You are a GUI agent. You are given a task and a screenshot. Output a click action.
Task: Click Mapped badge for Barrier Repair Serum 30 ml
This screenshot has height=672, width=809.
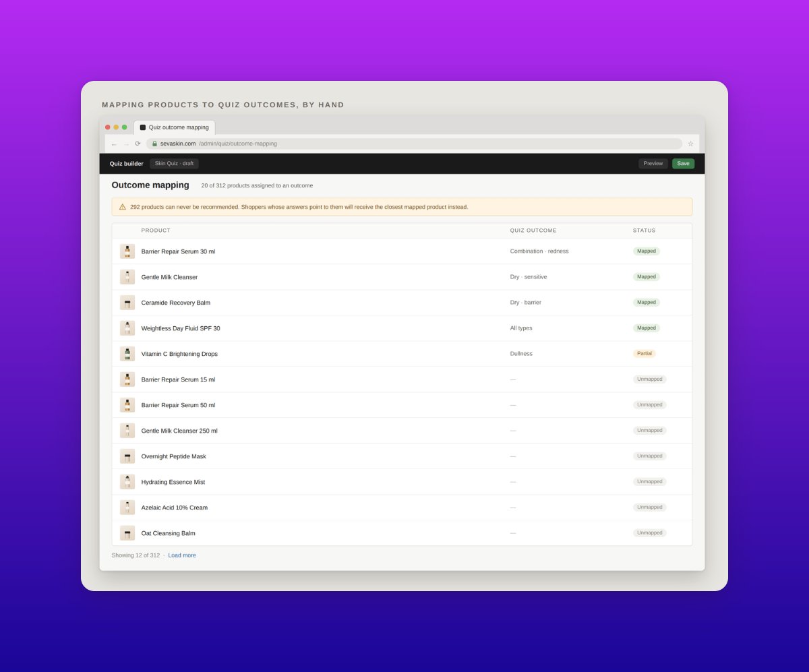[647, 251]
